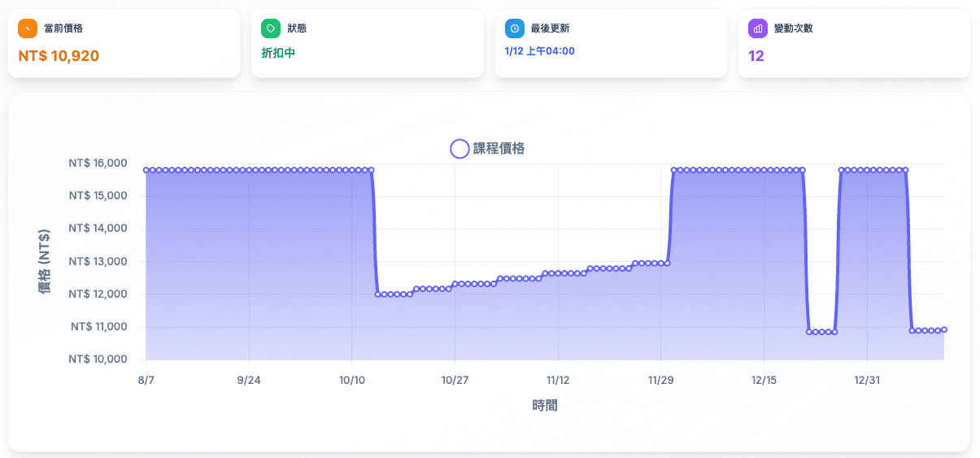This screenshot has width=980, height=458.
Task: Click the 課程價格 legend label
Action: click(499, 149)
